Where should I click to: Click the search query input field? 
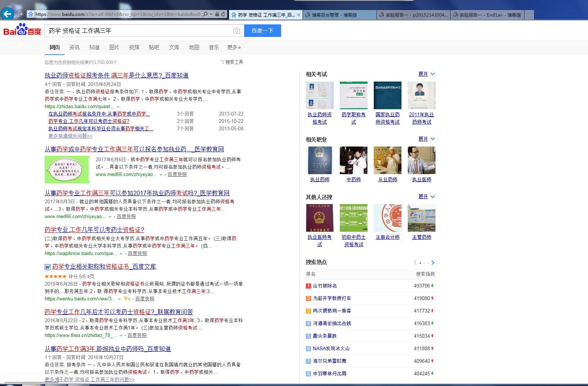(x=139, y=31)
